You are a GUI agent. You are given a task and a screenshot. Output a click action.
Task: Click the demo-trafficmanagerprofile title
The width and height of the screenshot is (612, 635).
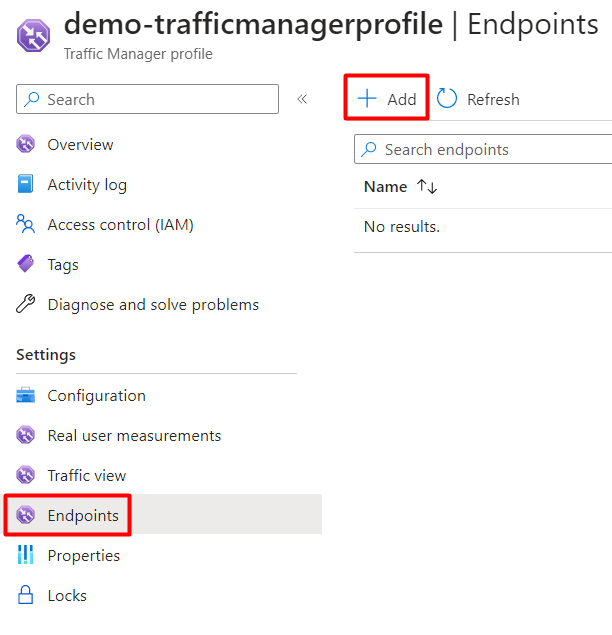pos(254,25)
